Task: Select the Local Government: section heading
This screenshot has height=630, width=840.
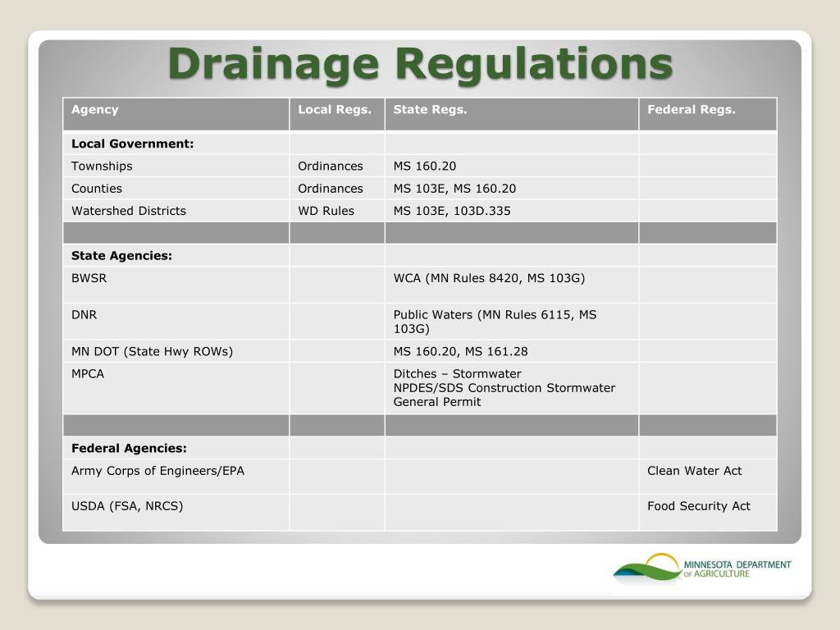Action: (132, 144)
